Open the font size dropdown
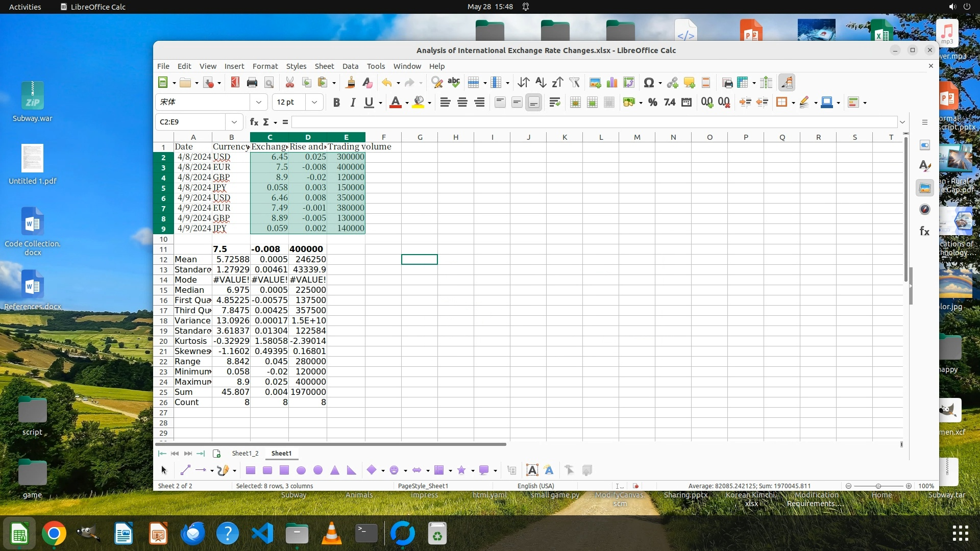 pyautogui.click(x=314, y=103)
